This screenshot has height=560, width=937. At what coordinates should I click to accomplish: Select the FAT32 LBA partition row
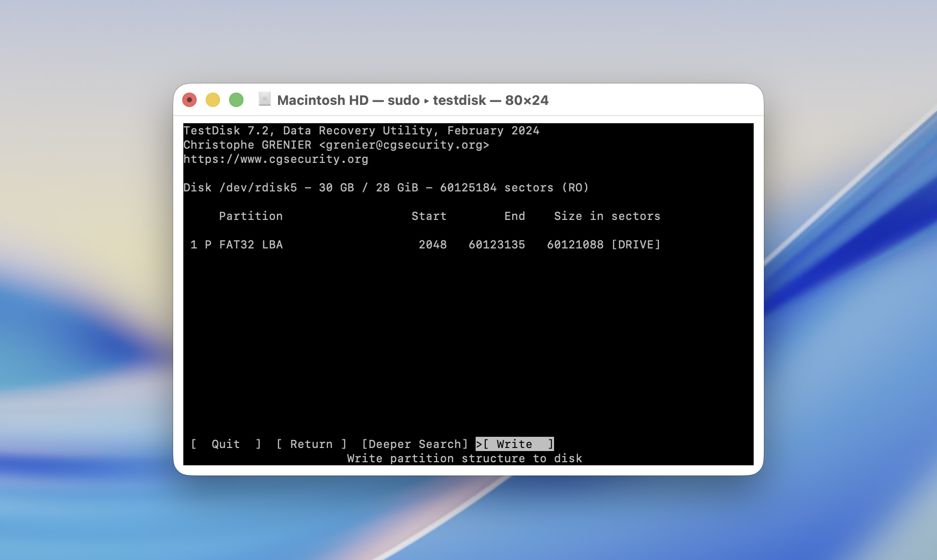[x=425, y=245]
